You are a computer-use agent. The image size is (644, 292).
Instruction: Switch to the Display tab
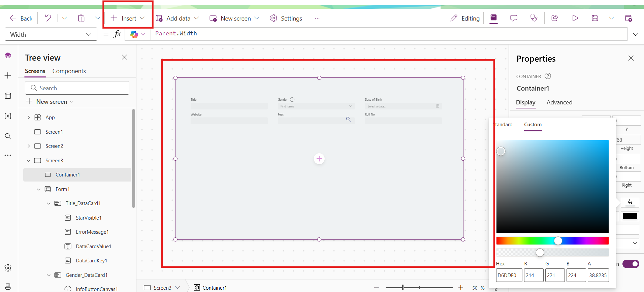point(526,102)
